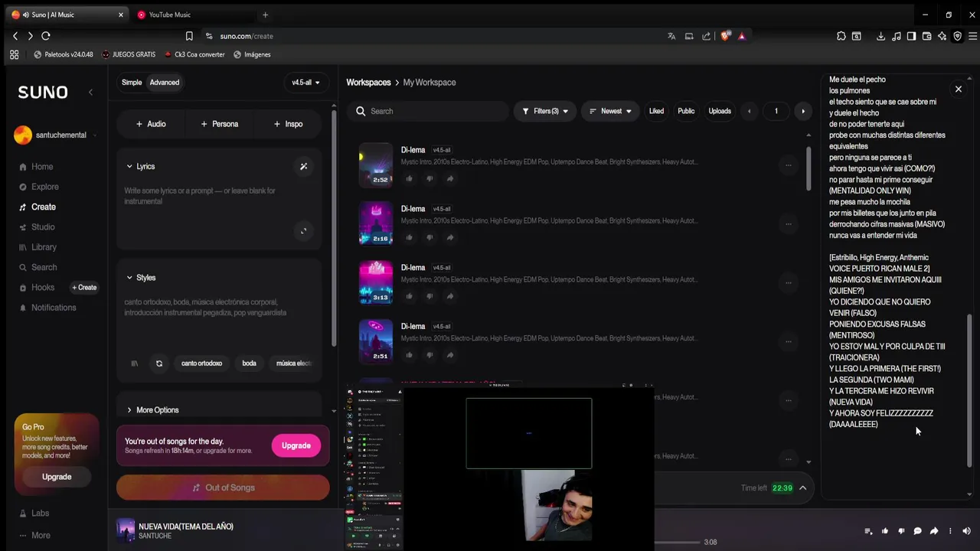Add 'canto ortodoxo' style tag
The height and width of the screenshot is (551, 980).
click(x=201, y=364)
